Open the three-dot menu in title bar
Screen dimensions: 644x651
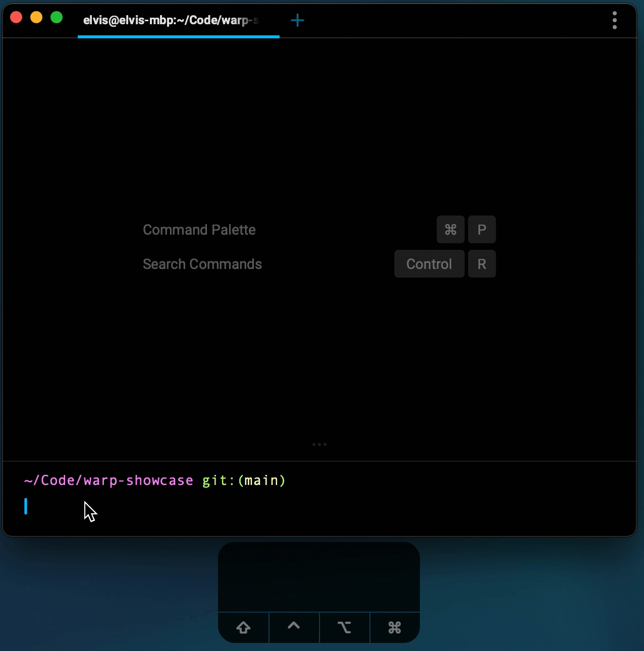[614, 20]
